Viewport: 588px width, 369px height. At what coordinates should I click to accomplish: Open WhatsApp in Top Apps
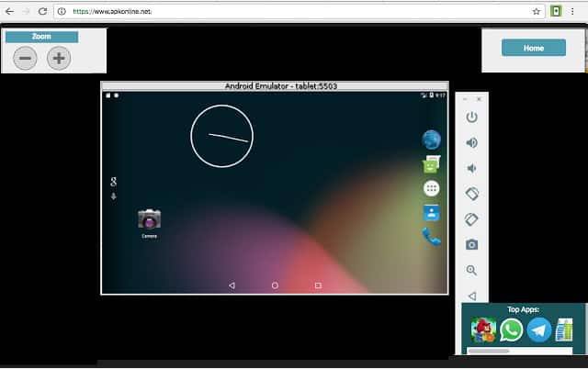[x=511, y=330]
